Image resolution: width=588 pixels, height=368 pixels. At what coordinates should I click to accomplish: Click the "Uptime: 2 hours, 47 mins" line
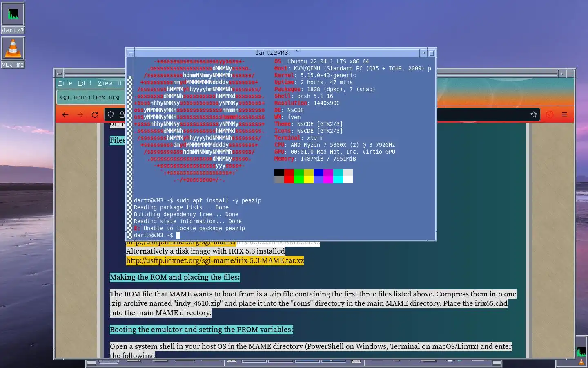tap(314, 82)
